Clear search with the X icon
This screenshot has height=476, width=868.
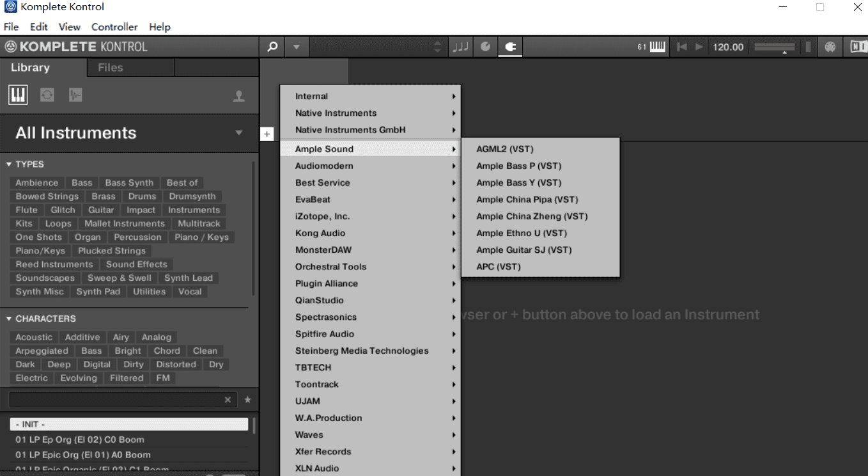[228, 400]
